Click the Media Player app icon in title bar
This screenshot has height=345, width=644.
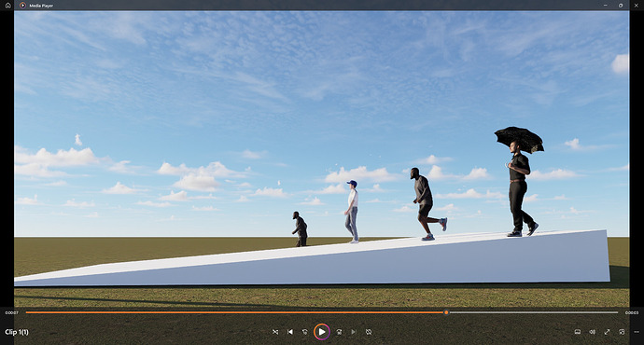tap(22, 6)
